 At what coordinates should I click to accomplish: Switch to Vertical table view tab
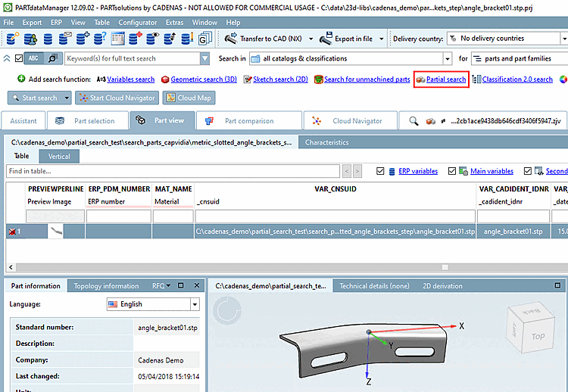[59, 157]
